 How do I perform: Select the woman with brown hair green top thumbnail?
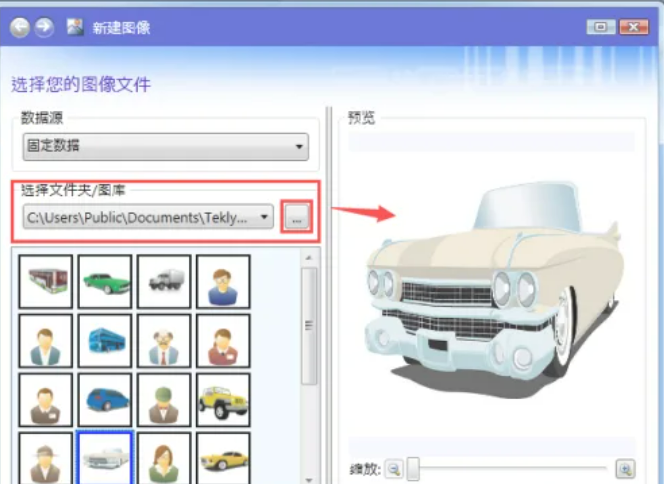click(x=164, y=458)
